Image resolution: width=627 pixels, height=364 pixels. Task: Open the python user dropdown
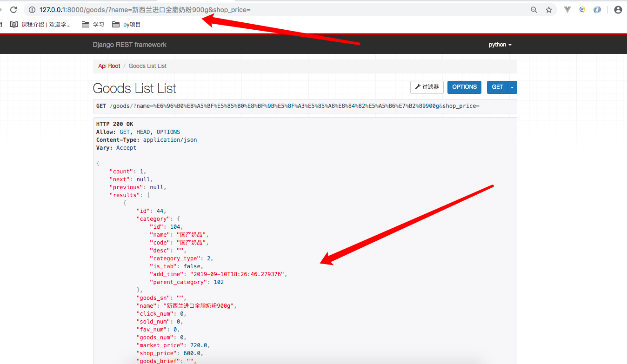pos(500,45)
